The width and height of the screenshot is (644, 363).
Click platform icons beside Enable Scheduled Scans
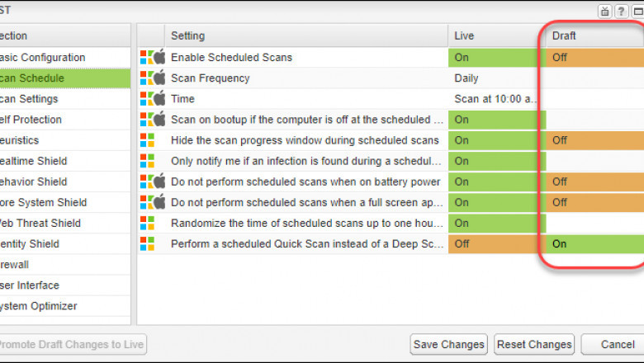pyautogui.click(x=153, y=58)
